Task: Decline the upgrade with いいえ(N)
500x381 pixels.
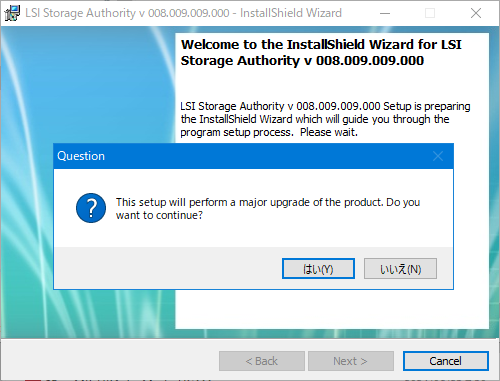Action: 400,269
